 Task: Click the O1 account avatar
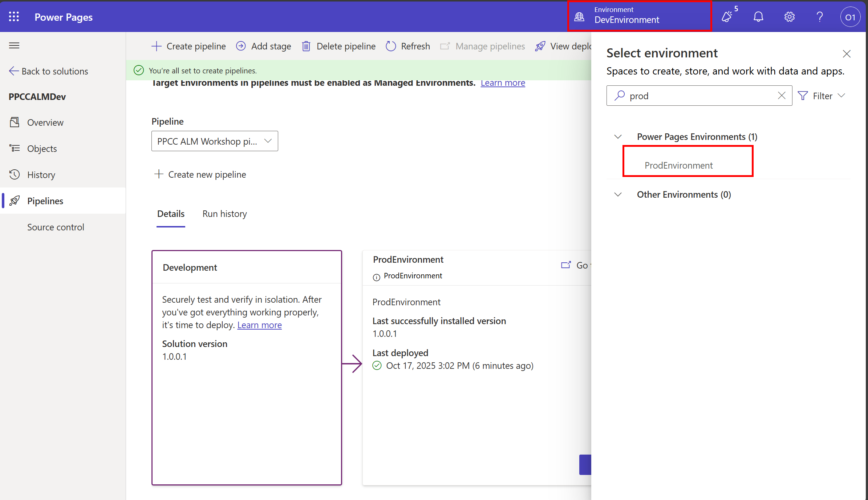click(x=850, y=17)
